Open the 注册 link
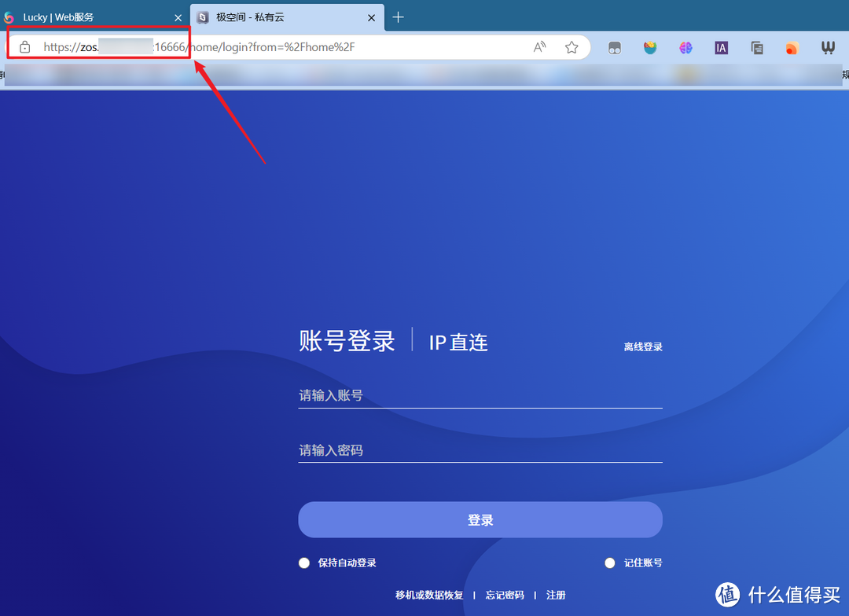Image resolution: width=849 pixels, height=616 pixels. pyautogui.click(x=556, y=595)
